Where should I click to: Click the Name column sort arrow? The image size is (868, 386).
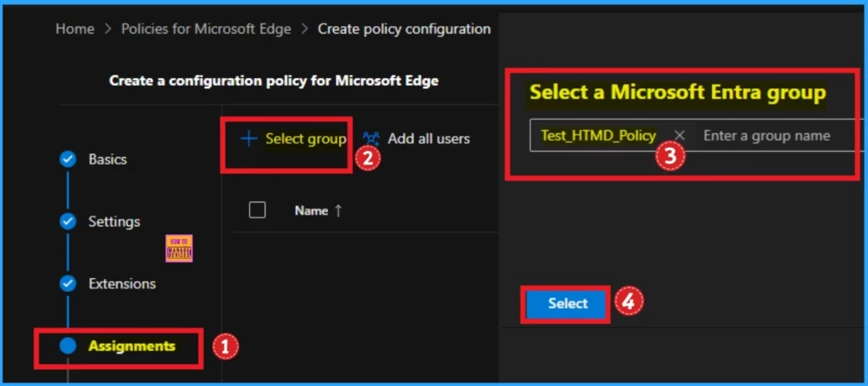pos(337,210)
